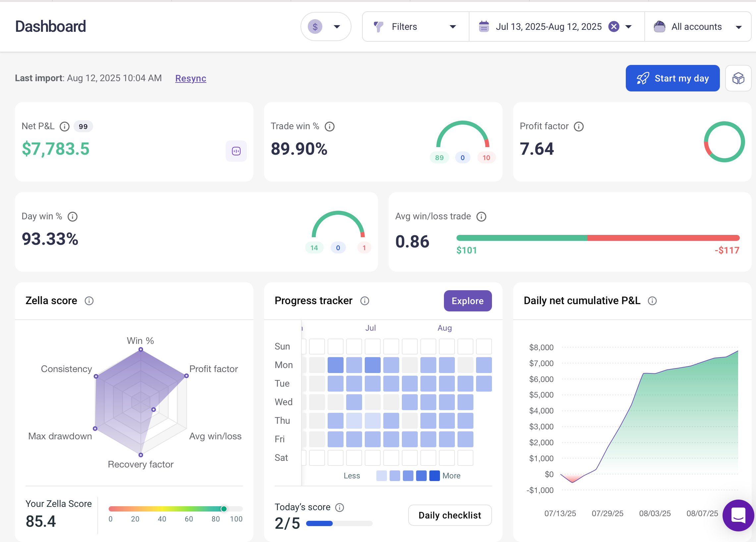Open the All accounts dropdown
This screenshot has width=756, height=542.
[x=697, y=27]
